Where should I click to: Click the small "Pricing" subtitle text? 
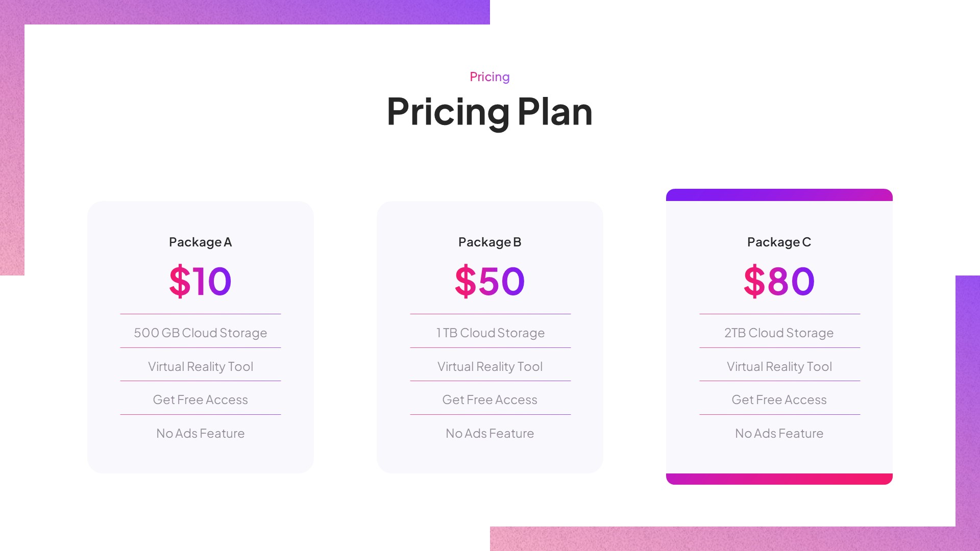click(x=489, y=77)
